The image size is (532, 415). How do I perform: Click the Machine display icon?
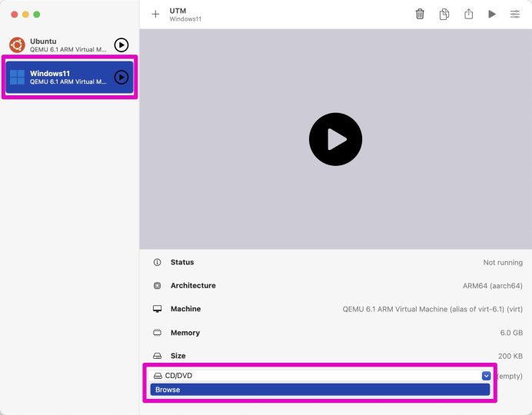coord(157,309)
